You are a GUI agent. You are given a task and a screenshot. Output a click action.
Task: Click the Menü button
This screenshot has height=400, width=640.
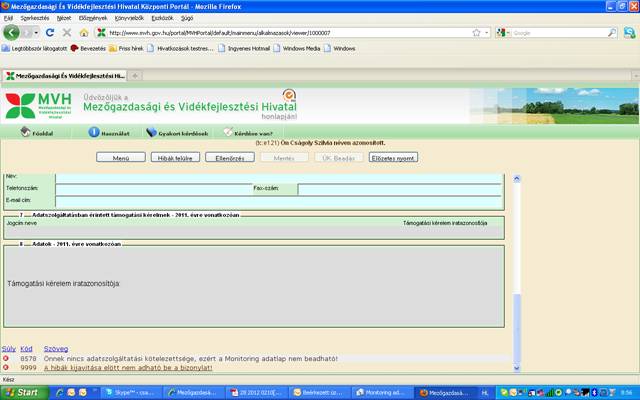(x=121, y=158)
